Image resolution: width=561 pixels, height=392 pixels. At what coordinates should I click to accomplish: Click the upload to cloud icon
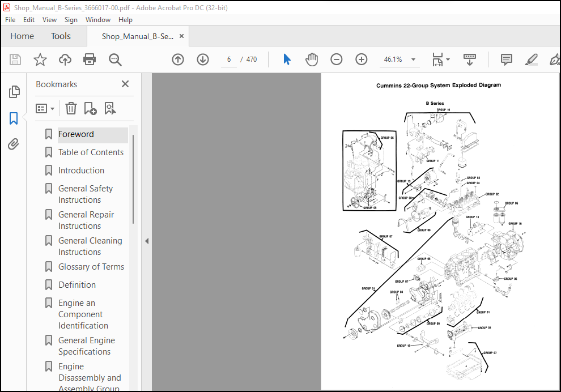click(x=65, y=59)
